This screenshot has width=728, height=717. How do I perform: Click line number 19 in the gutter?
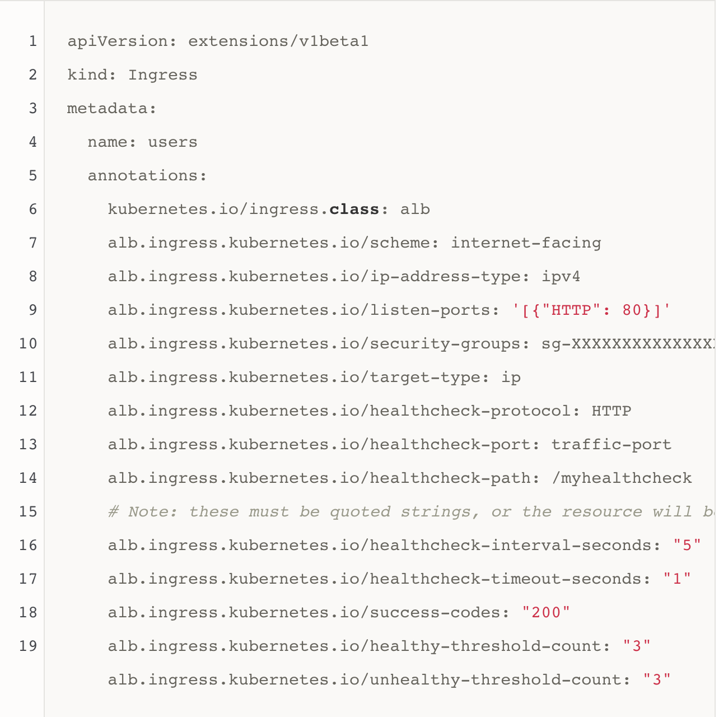click(28, 646)
